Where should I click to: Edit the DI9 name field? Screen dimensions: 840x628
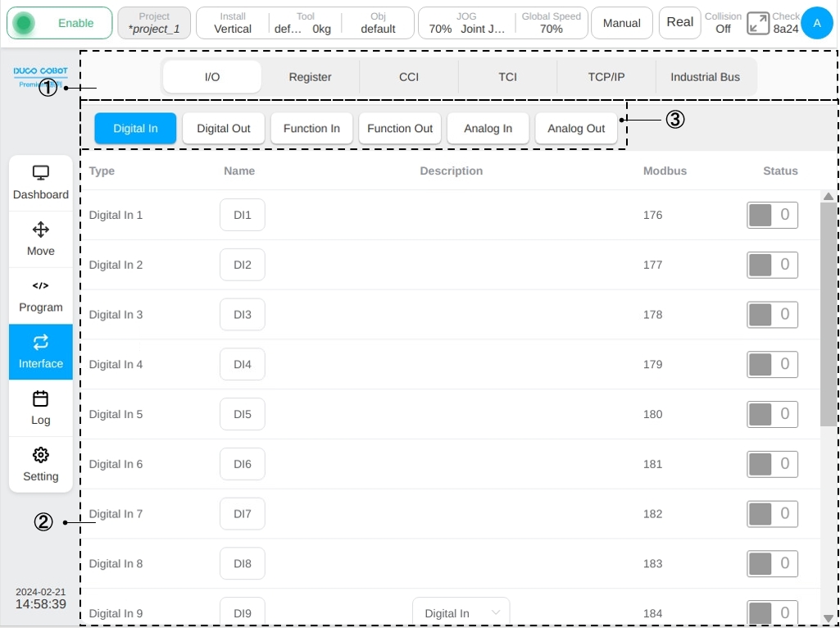(x=242, y=612)
